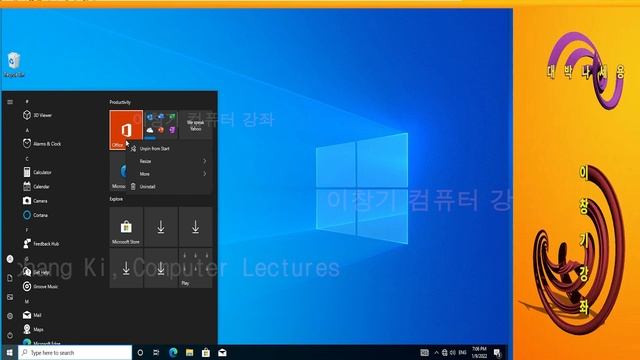The width and height of the screenshot is (640, 360).
Task: Open the Office apps group tile
Action: click(x=161, y=125)
